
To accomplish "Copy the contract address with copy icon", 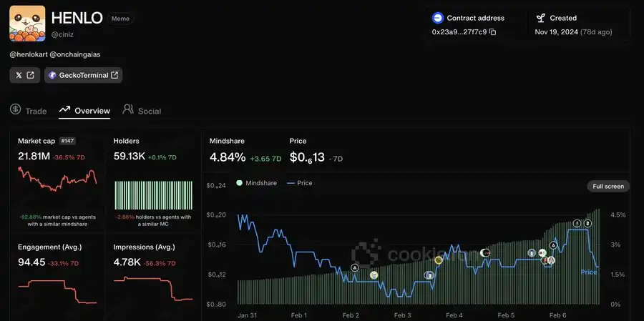I will [x=492, y=32].
